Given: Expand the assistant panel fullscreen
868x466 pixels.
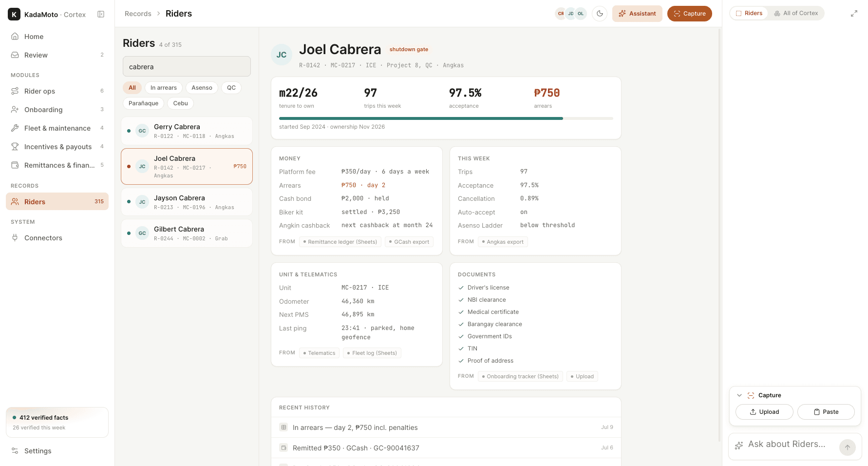Looking at the screenshot, I should pyautogui.click(x=854, y=14).
